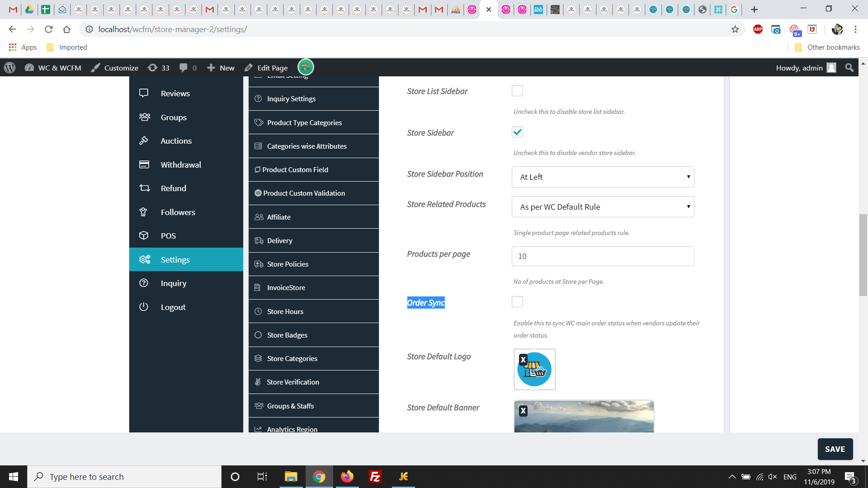Open the Store Policies tab

tap(314, 264)
